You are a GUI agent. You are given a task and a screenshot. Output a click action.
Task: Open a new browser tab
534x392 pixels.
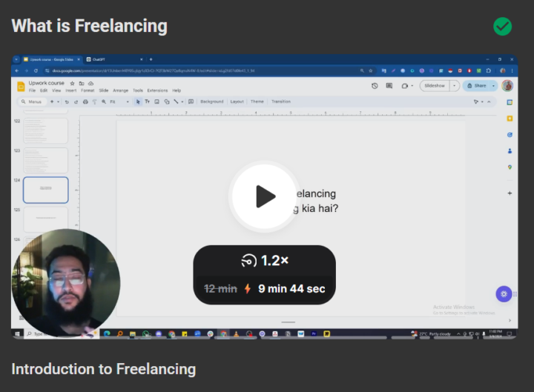[151, 59]
